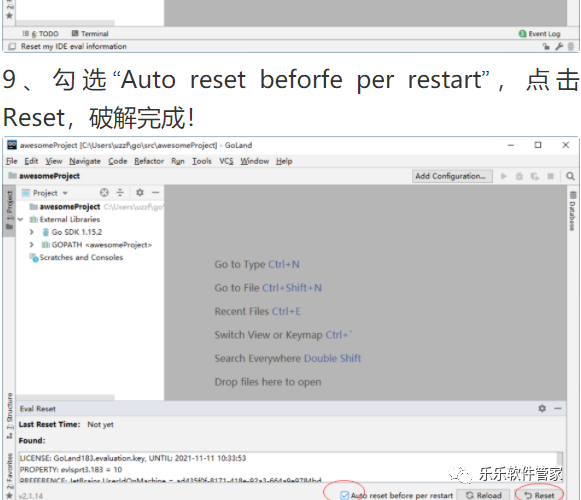Open the 6: TODO tab in upper window
This screenshot has width=581, height=500.
coord(40,34)
